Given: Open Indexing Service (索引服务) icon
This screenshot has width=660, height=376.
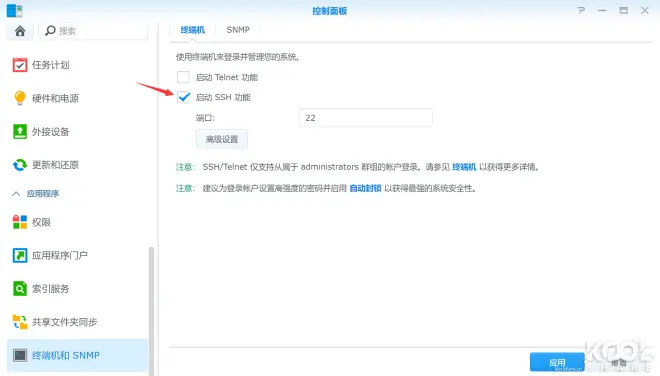Looking at the screenshot, I should coord(20,288).
